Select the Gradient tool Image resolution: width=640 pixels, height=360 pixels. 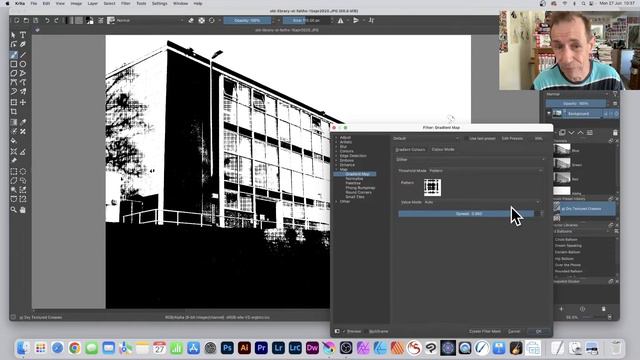tap(14, 122)
